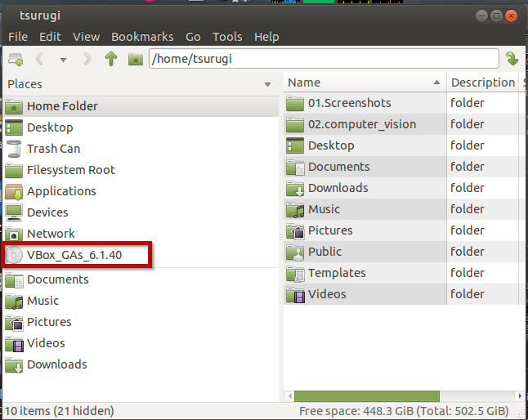Click the Trash Can bin icon
This screenshot has height=420, width=528.
tap(14, 149)
